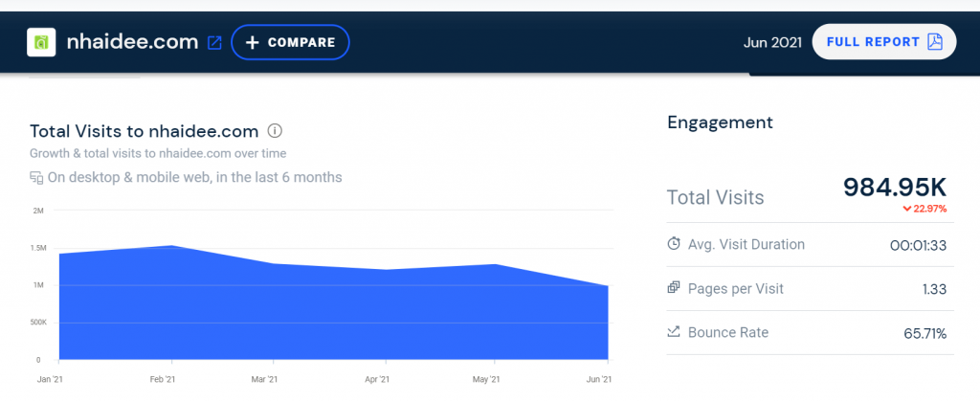
Task: Click the PDF icon in Full Report
Action: click(x=934, y=42)
